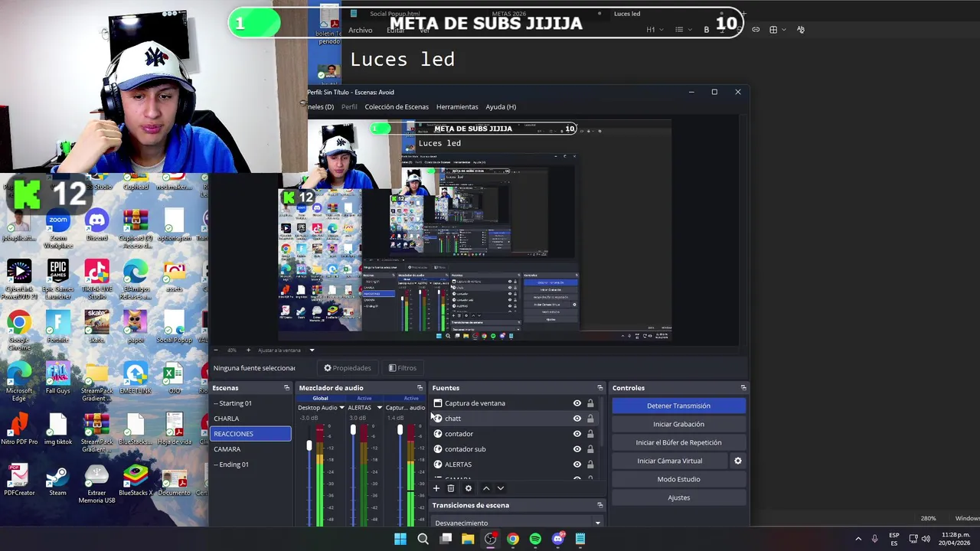Open Epic Games Launcher desktop shortcut
The image size is (980, 551).
(x=58, y=279)
